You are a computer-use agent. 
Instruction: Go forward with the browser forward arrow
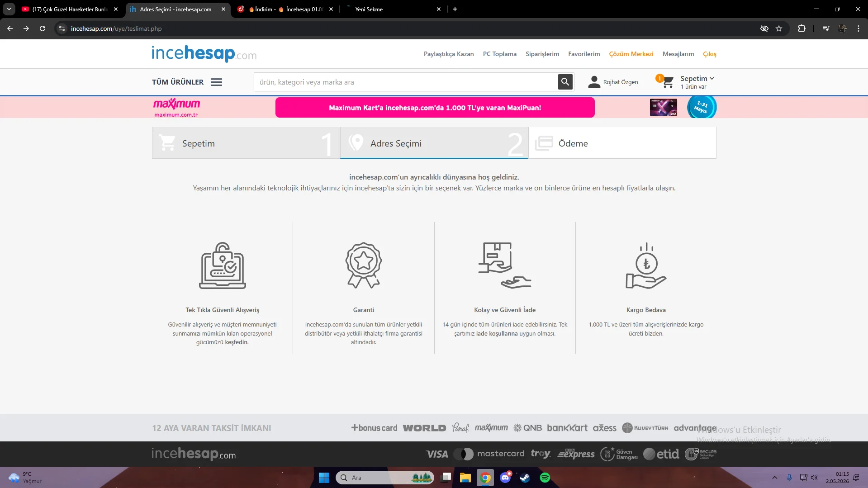[x=26, y=28]
